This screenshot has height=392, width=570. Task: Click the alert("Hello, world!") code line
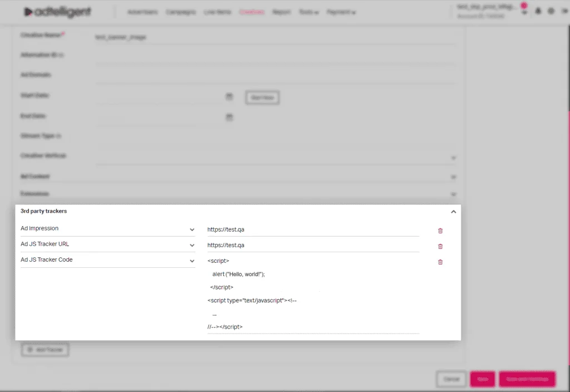[238, 274]
